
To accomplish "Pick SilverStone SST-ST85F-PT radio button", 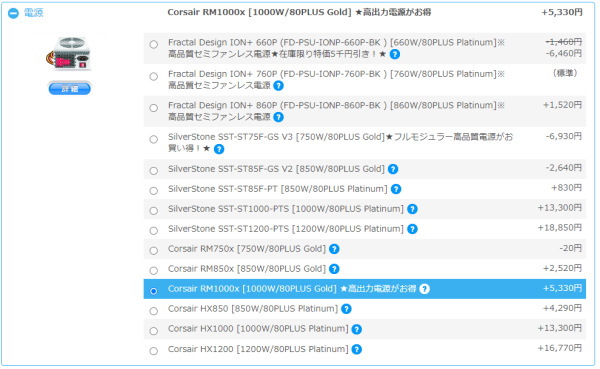I will pyautogui.click(x=154, y=191).
